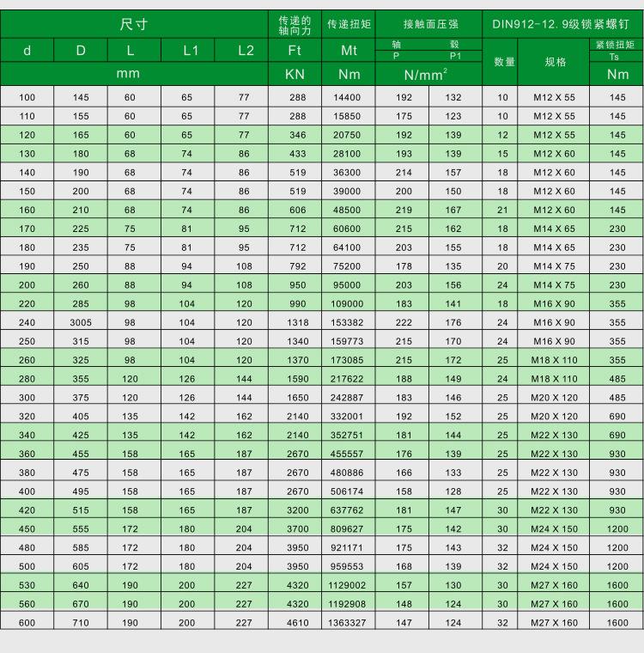Click torque value 242887
Viewport: 644px width, 653px height.
347,398
